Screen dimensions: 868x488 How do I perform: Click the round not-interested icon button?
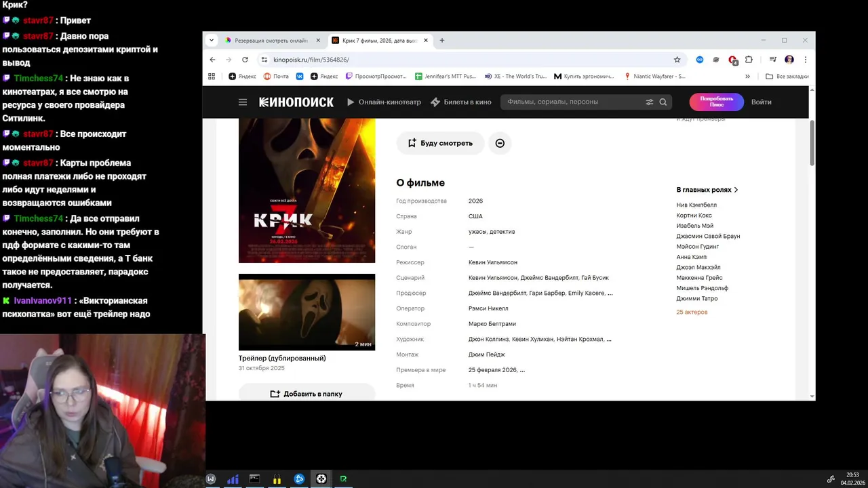tap(500, 143)
